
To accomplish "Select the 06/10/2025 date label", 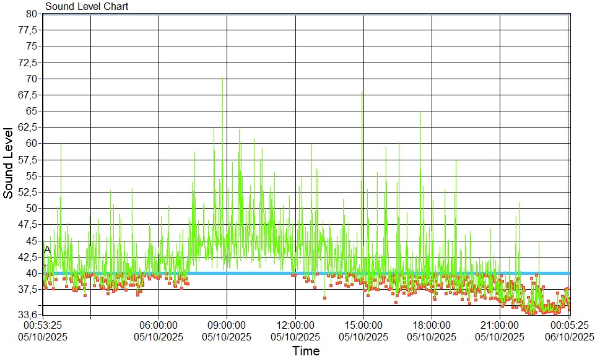I will [569, 337].
